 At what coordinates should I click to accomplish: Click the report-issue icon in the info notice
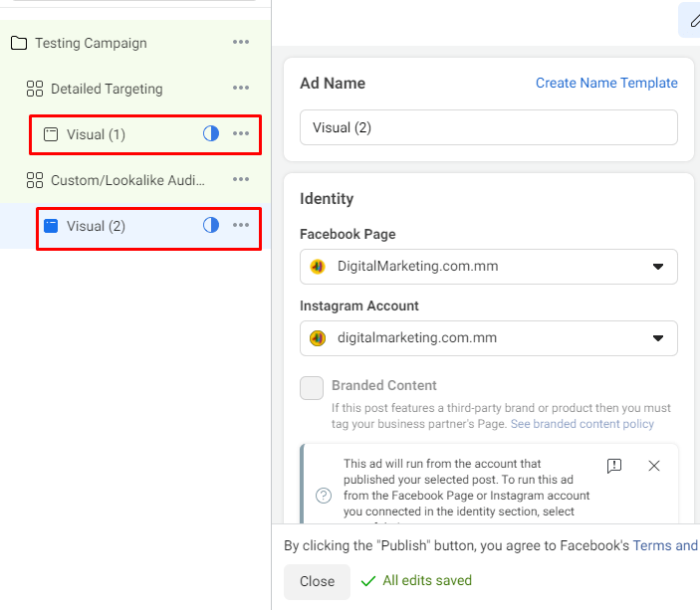pyautogui.click(x=614, y=466)
